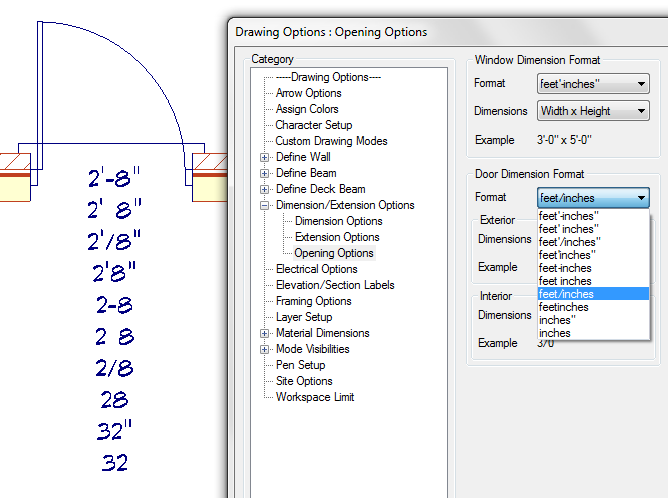Select Layer Setup category

(304, 317)
